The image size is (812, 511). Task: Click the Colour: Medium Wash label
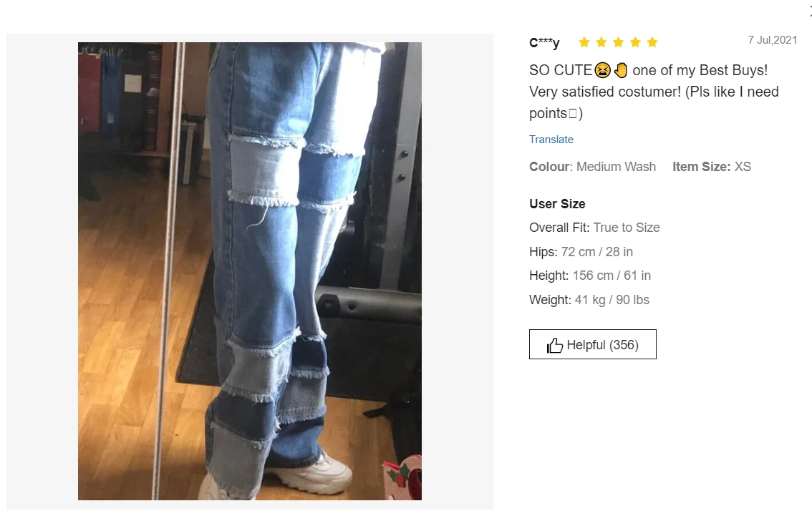(x=592, y=167)
